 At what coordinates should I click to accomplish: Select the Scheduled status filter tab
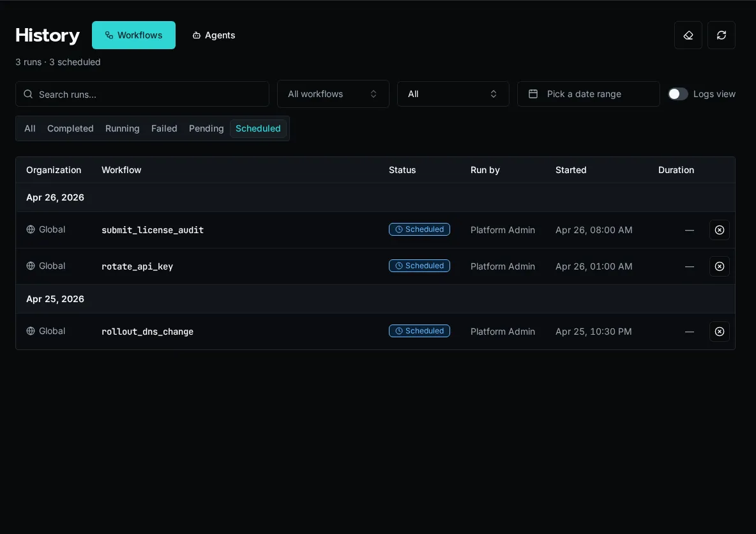coord(258,129)
